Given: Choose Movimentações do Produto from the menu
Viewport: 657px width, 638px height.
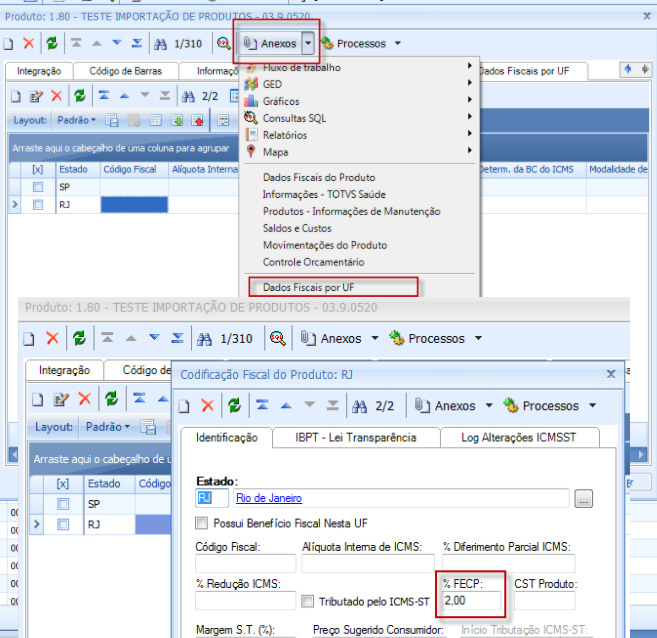Looking at the screenshot, I should [325, 245].
